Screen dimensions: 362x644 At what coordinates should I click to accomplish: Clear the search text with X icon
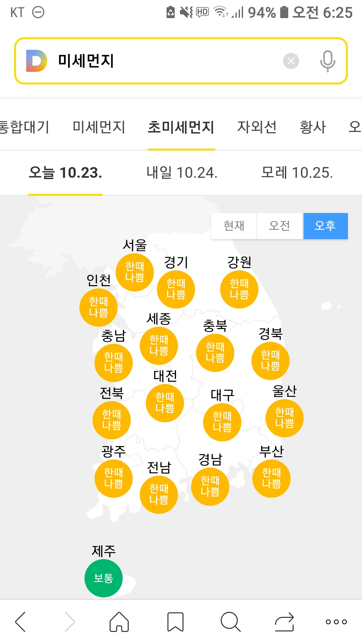pyautogui.click(x=291, y=61)
